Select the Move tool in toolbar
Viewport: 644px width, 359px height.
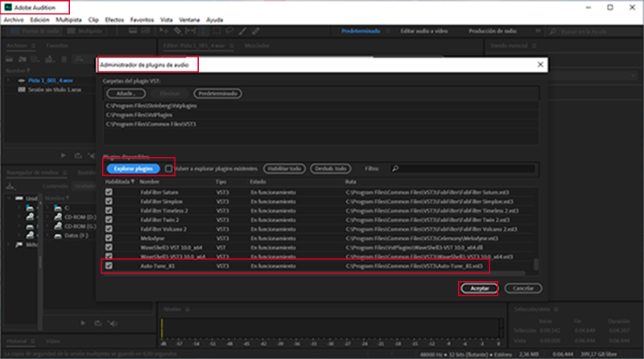[x=163, y=31]
